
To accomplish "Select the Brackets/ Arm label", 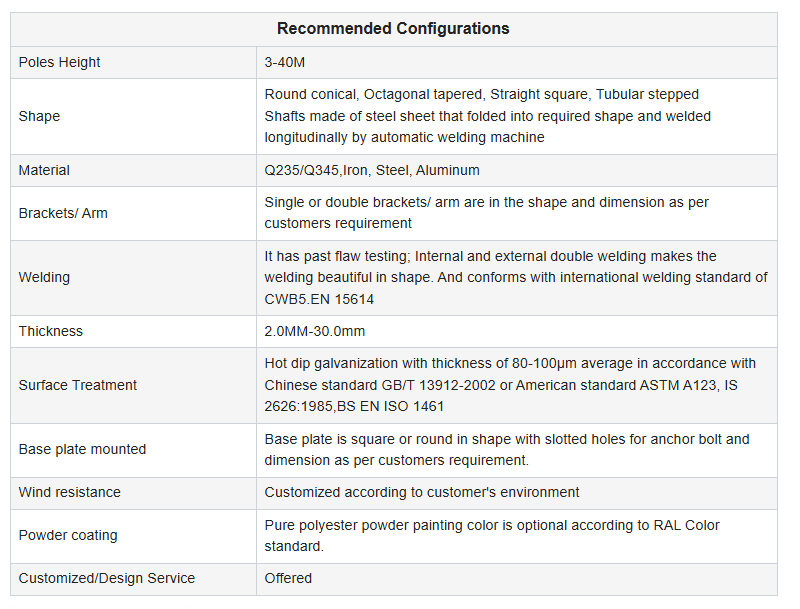I will pos(63,213).
